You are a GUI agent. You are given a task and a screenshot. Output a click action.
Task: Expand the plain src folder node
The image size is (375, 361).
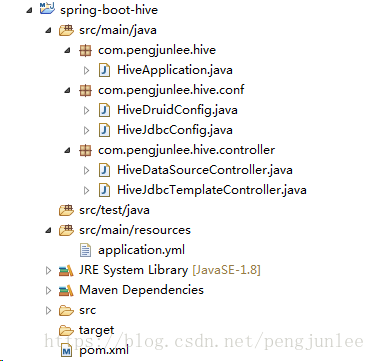click(49, 310)
